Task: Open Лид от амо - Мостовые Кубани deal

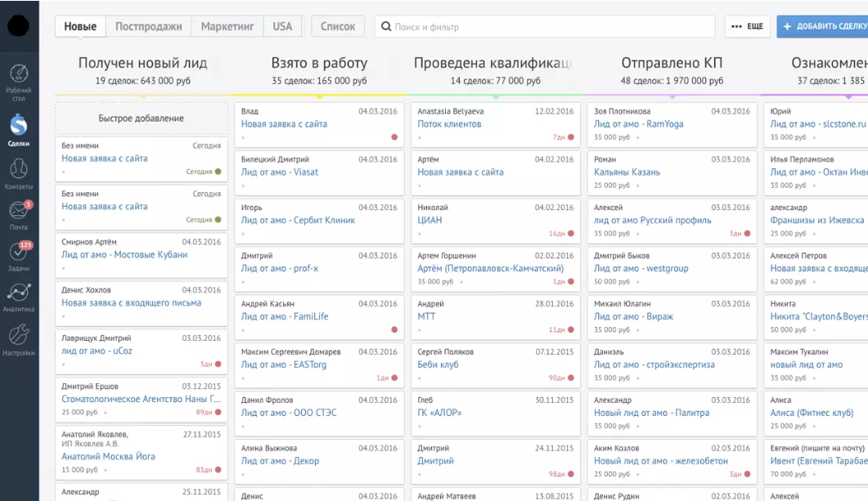Action: [x=124, y=254]
